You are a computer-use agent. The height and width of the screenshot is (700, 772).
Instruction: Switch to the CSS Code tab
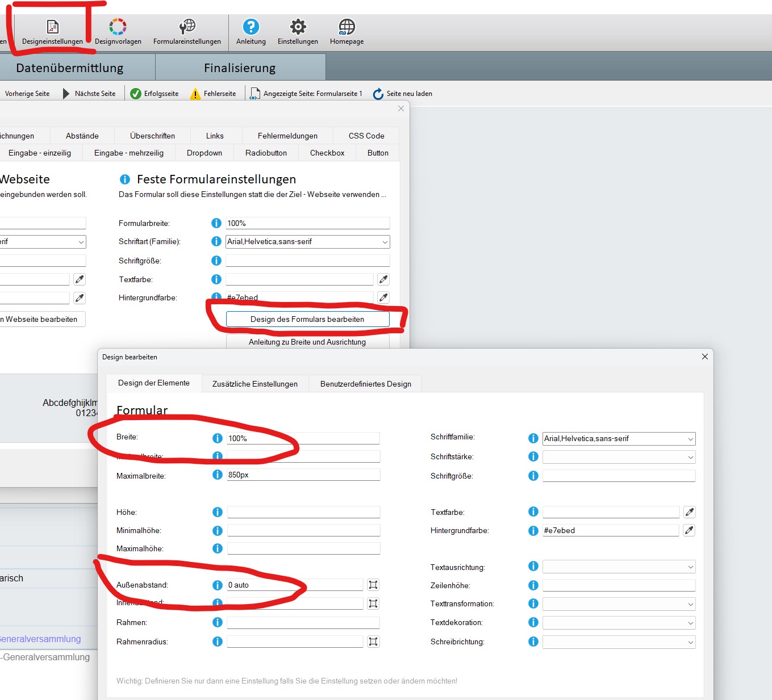pos(366,136)
